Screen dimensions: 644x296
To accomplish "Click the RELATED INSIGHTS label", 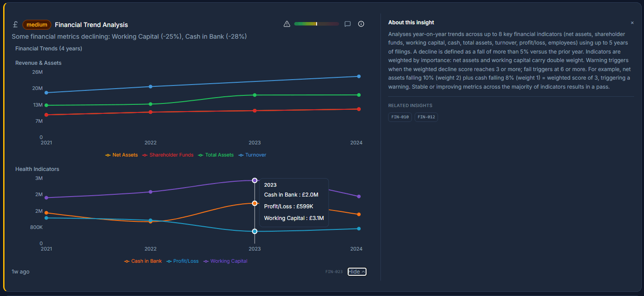I will (x=410, y=106).
